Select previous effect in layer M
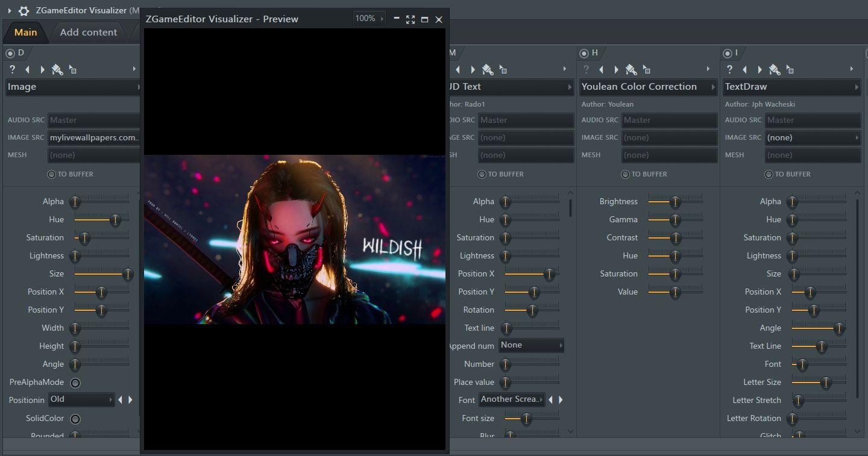 (458, 70)
